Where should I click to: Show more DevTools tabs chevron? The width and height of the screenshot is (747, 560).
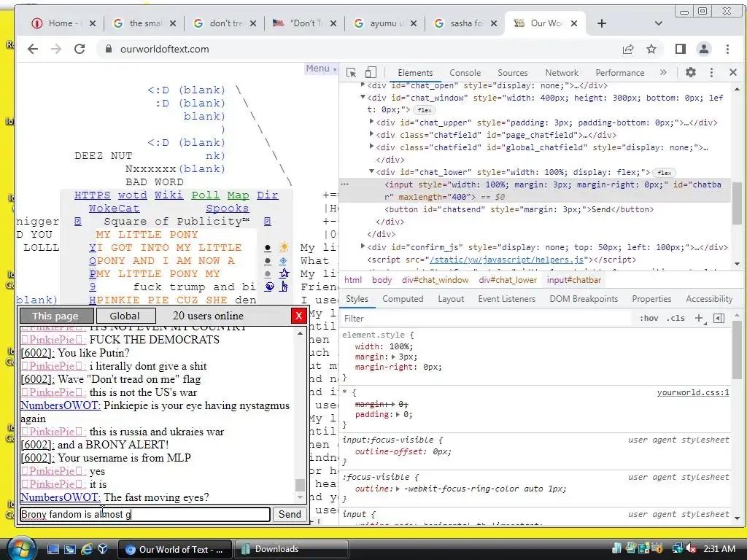[663, 72]
